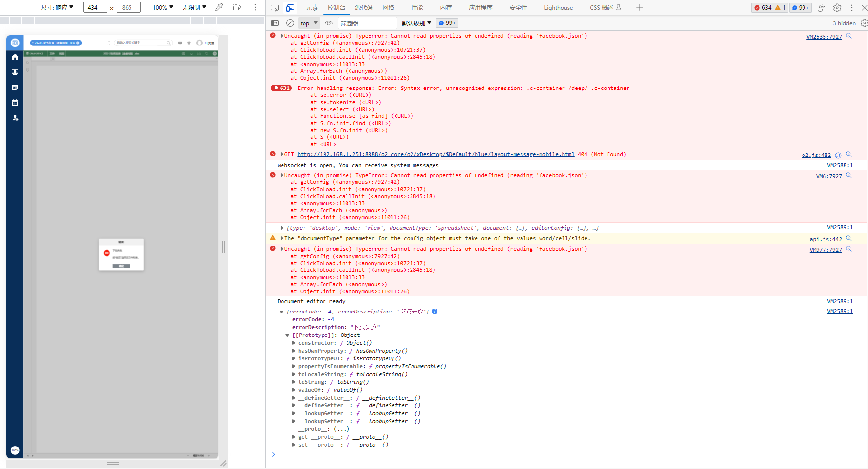868x469 pixels.
Task: Open DevTools settings gear in the tab bar
Action: click(x=837, y=8)
